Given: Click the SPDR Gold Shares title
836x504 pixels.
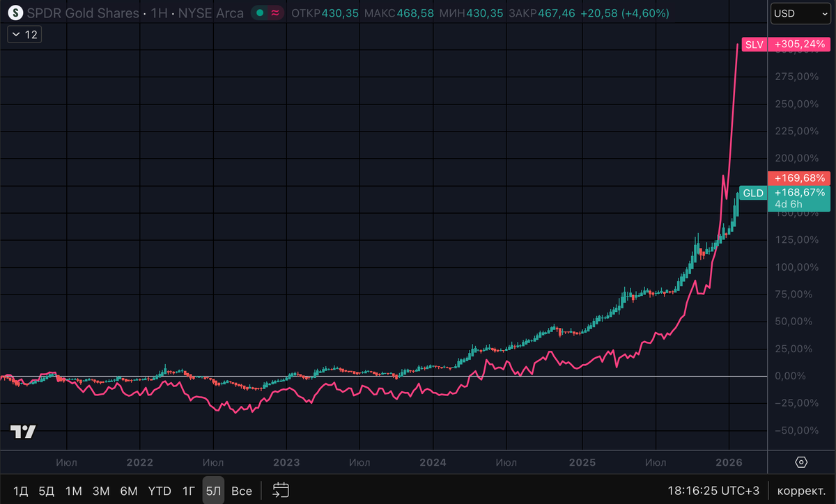Looking at the screenshot, I should click(x=82, y=13).
